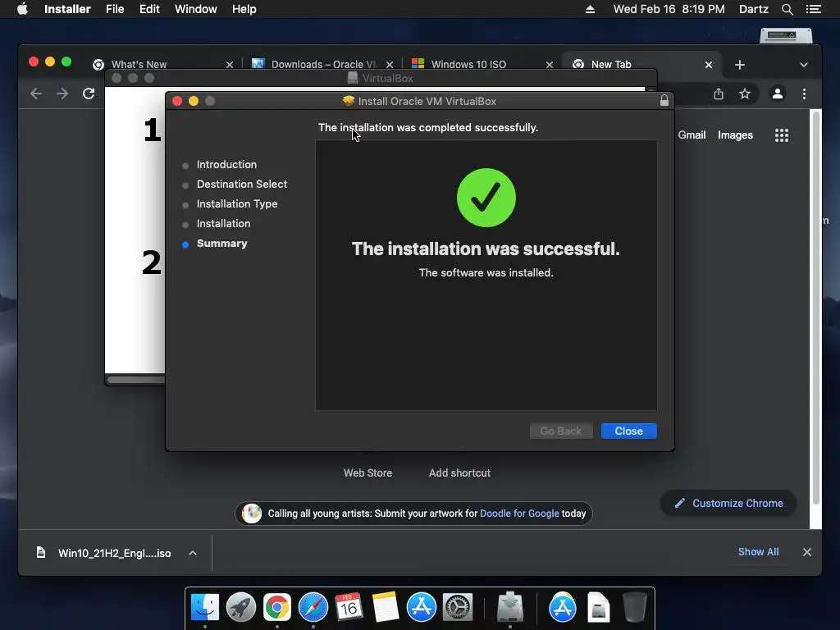The image size is (840, 630).
Task: Click the share page icon in Chrome
Action: tap(719, 94)
